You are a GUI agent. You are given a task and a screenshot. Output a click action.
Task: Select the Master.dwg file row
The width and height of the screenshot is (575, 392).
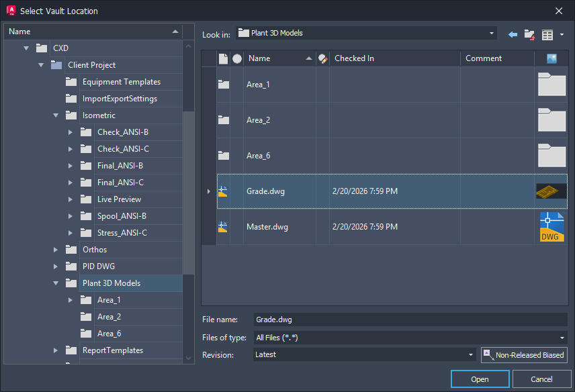click(x=392, y=227)
